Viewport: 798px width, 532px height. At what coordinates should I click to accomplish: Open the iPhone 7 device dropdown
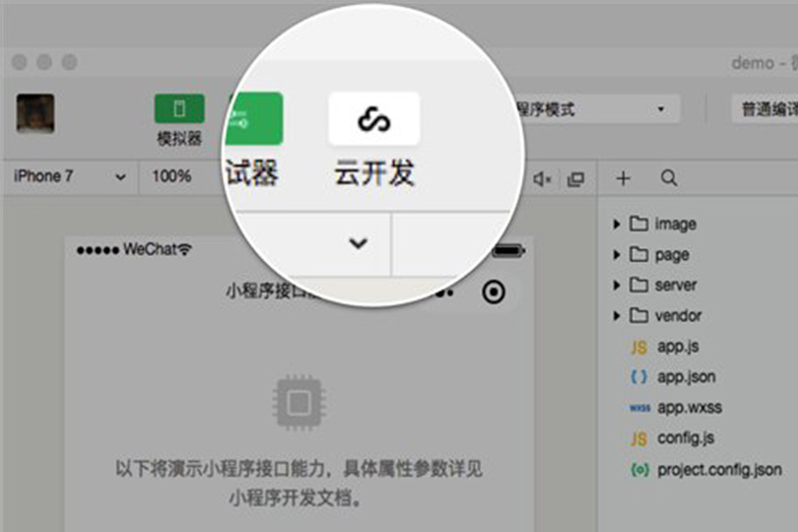pyautogui.click(x=70, y=176)
